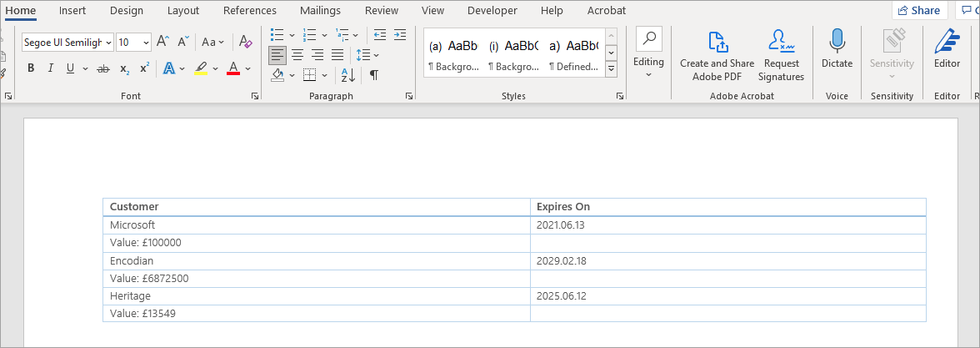Apply shading paint bucket

[x=278, y=75]
